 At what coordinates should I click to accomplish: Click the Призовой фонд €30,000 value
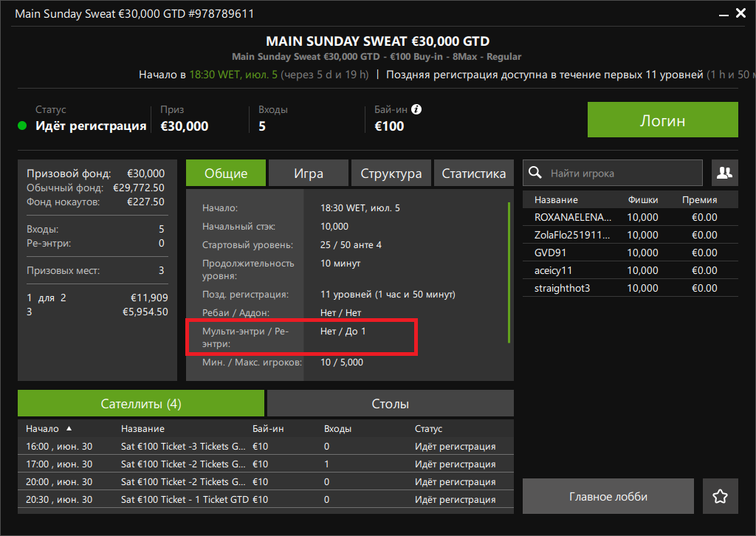click(x=145, y=173)
